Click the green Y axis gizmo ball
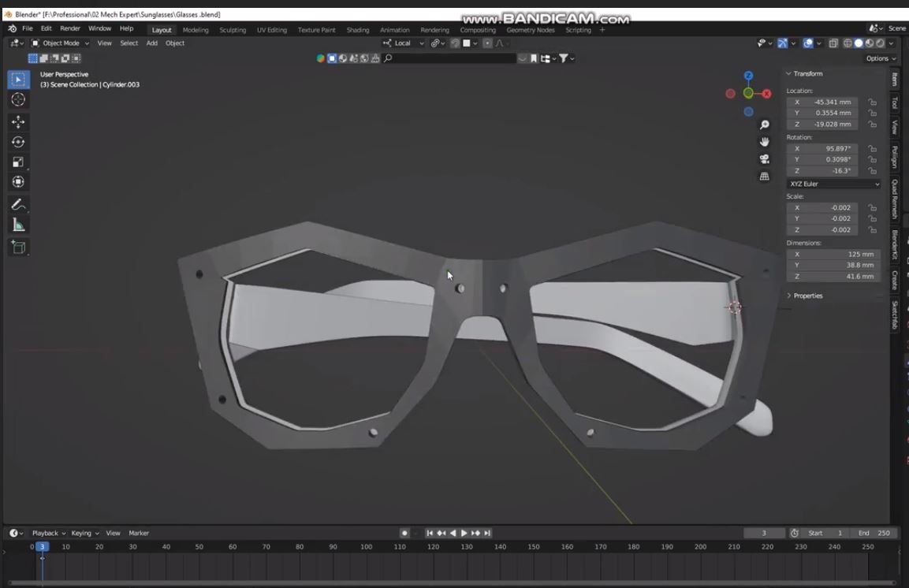This screenshot has height=588, width=909. 748,93
